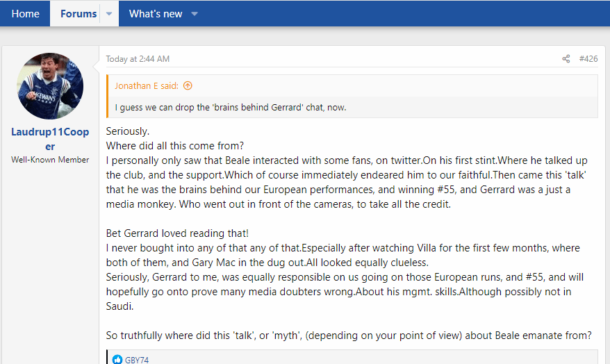Click the blue thumbs-up like icon
This screenshot has width=610, height=364.
117,360
